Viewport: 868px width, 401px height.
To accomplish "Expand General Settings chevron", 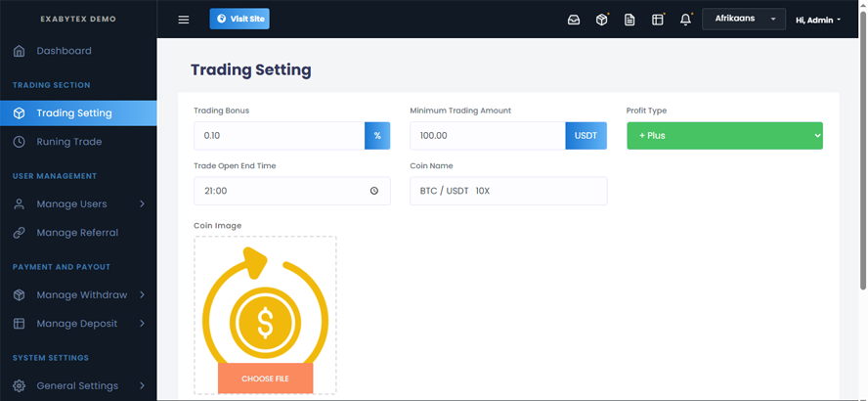I will click(x=143, y=385).
